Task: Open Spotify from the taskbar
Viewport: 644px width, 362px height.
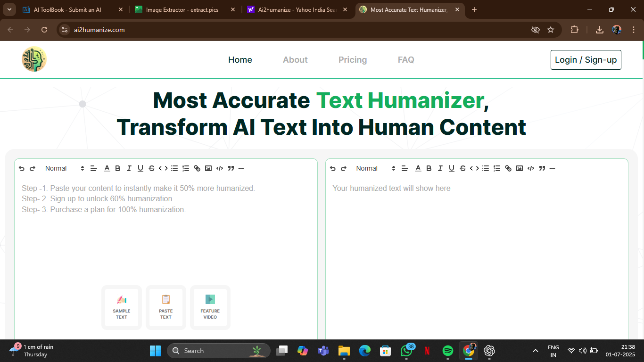Action: (448, 351)
